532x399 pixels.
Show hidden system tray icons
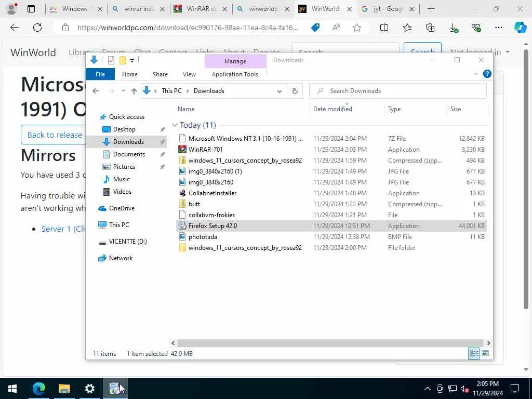tap(428, 389)
